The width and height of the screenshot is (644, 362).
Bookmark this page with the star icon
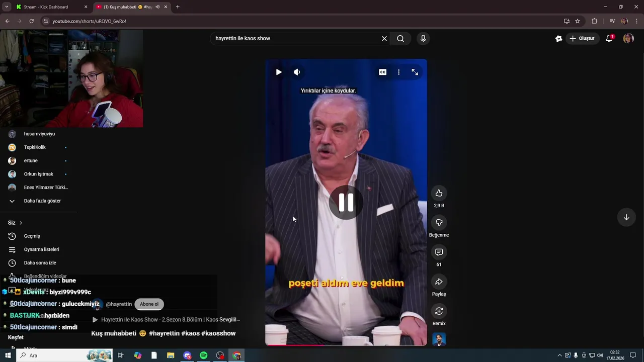point(578,21)
